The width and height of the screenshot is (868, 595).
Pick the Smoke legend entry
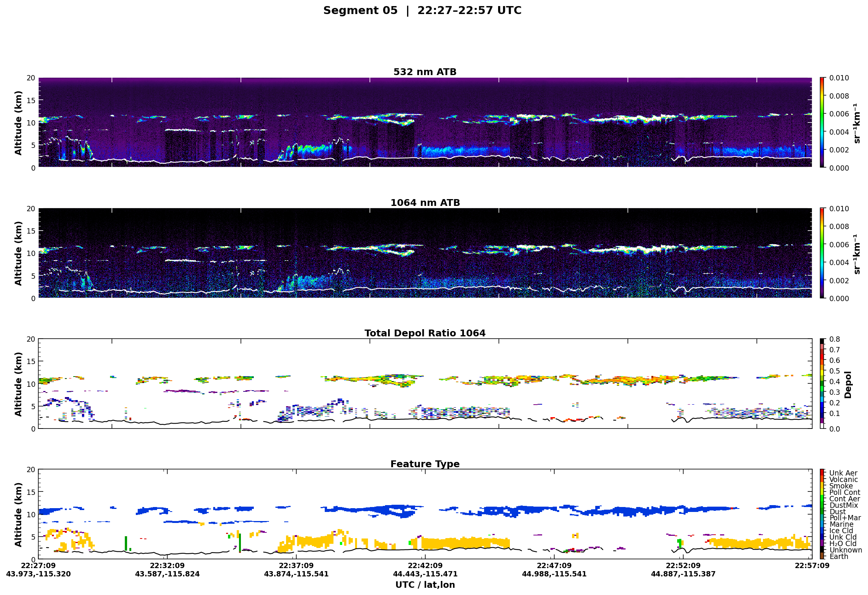841,486
